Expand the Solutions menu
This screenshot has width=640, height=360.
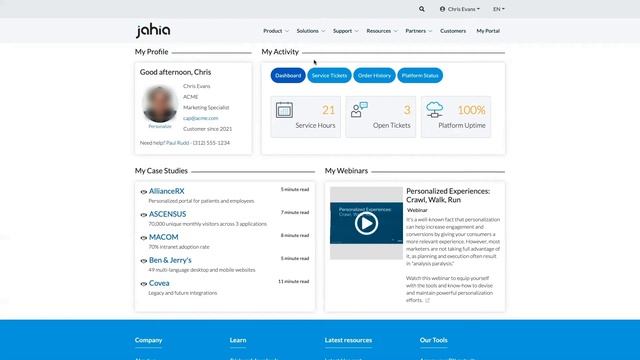[x=311, y=31]
